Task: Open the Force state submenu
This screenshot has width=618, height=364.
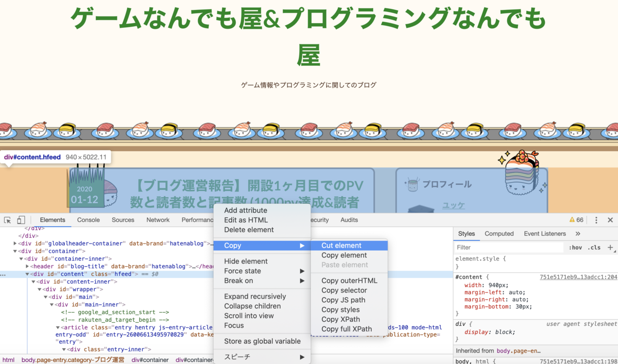Action: (x=262, y=271)
